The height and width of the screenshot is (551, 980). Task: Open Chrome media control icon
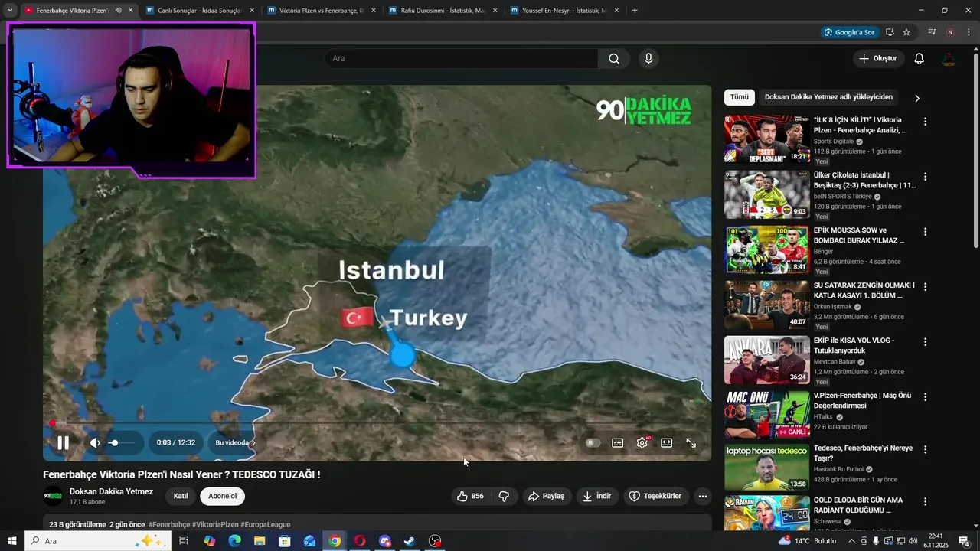[932, 32]
